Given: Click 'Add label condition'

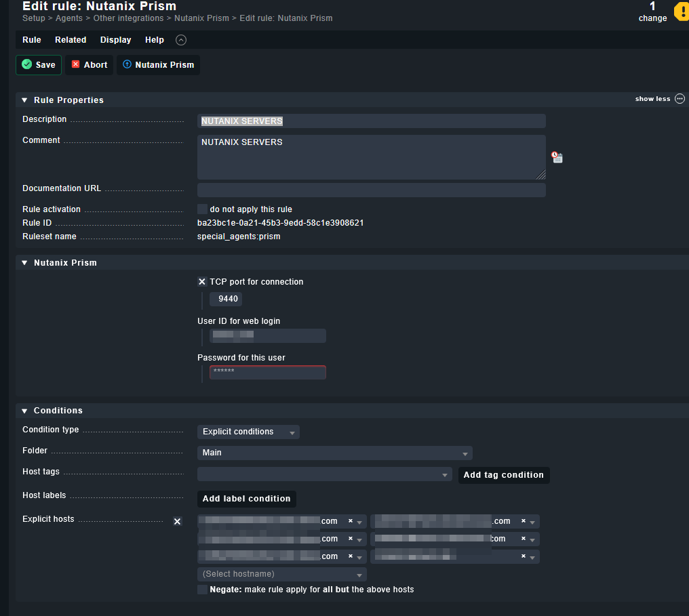Looking at the screenshot, I should (x=246, y=499).
